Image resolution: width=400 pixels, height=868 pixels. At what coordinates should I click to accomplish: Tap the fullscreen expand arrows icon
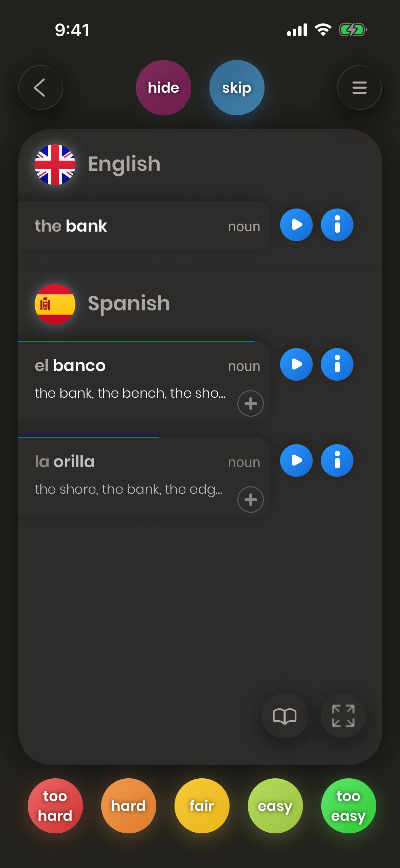[343, 716]
